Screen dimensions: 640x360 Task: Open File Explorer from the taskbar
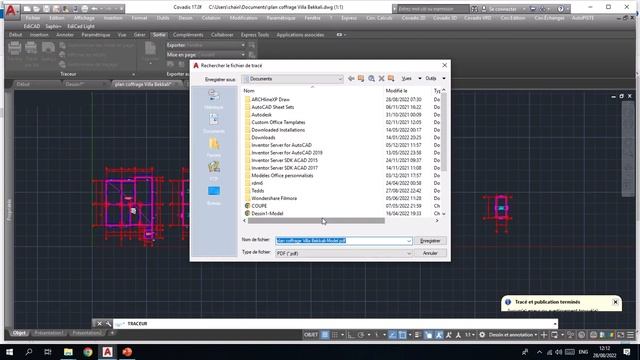click(x=68, y=352)
